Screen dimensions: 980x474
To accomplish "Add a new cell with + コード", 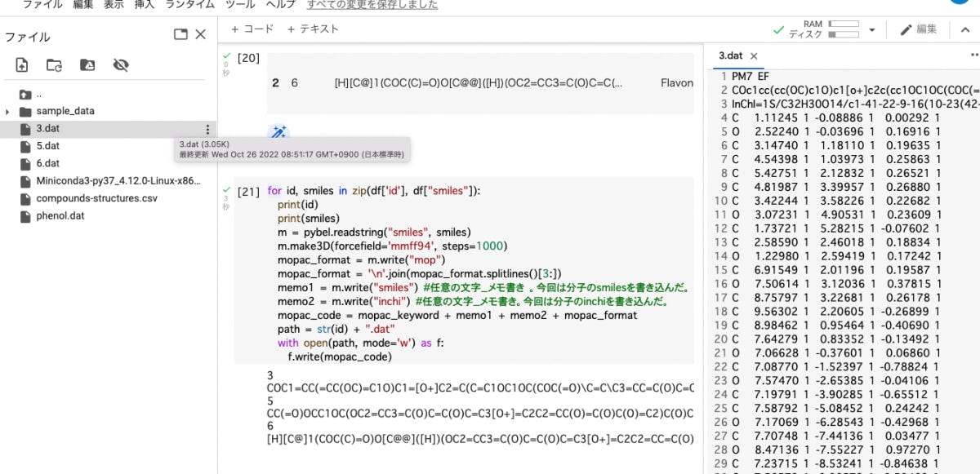I will tap(252, 28).
